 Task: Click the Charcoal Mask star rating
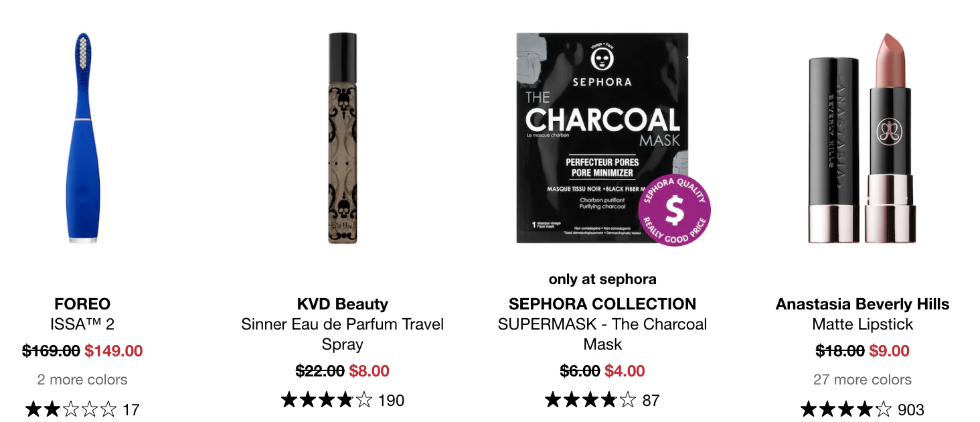(x=590, y=401)
